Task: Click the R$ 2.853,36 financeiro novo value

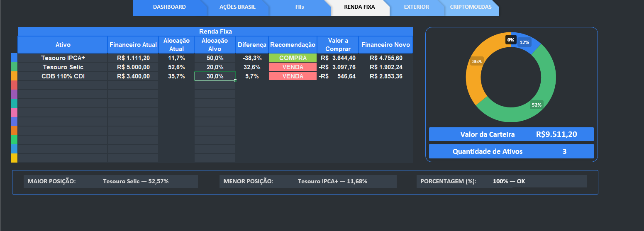Action: (386, 76)
